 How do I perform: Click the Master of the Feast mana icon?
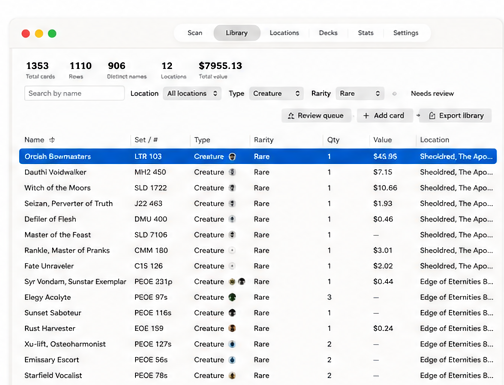point(232,235)
